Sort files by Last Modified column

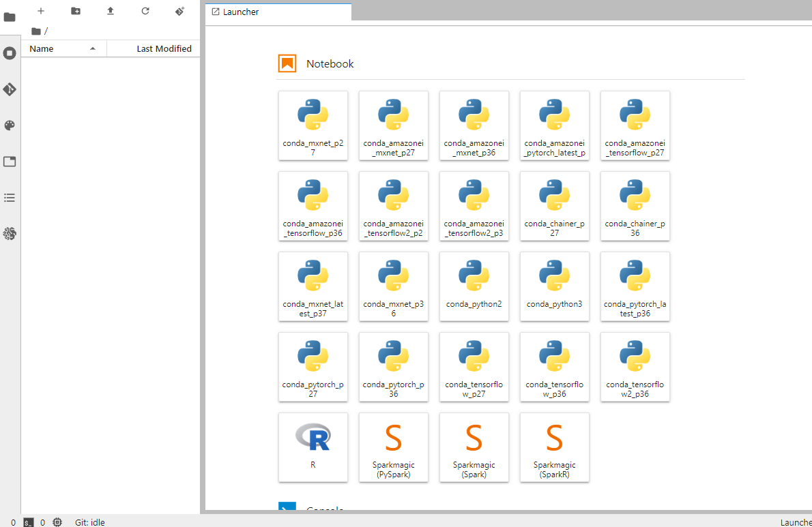(154, 48)
